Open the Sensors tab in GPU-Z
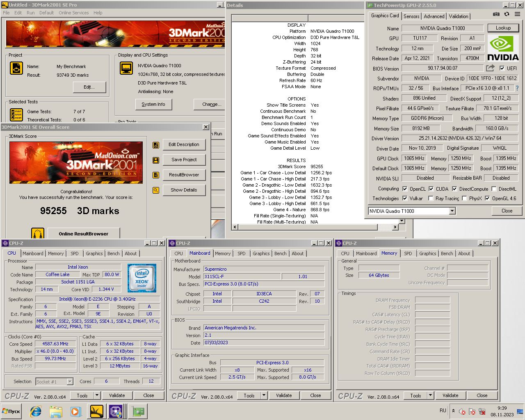The height and width of the screenshot is (420, 525). click(411, 16)
